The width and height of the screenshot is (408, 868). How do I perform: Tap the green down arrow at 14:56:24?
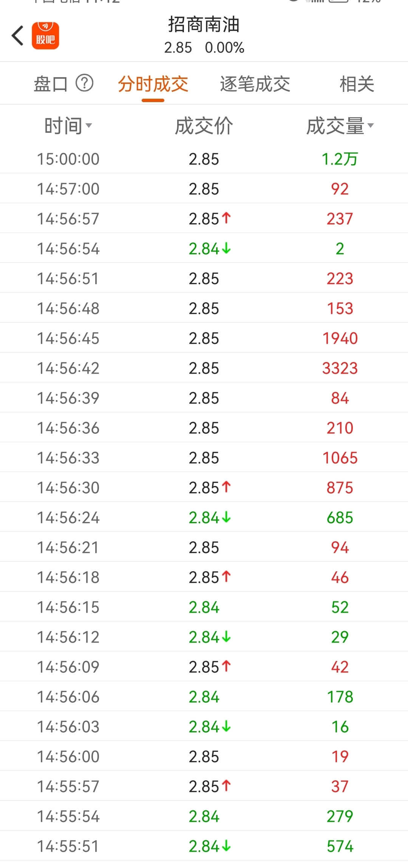click(x=226, y=517)
